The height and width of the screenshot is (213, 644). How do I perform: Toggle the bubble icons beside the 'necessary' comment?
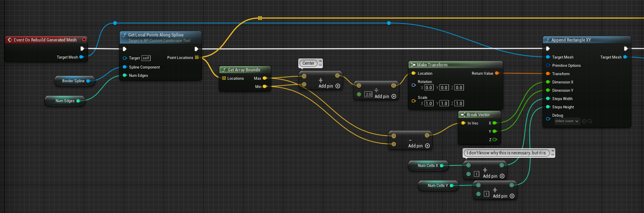[553, 153]
